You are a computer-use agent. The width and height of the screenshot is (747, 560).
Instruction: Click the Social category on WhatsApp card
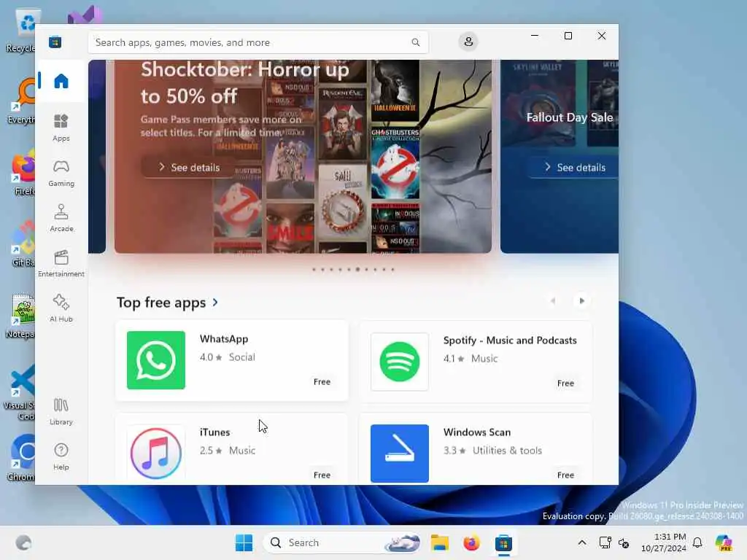coord(241,357)
